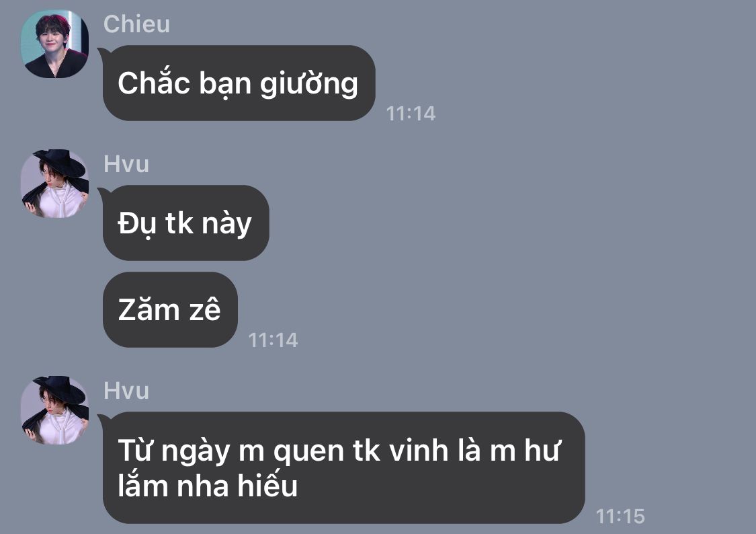This screenshot has height=534, width=756.
Task: Select the first Hvu sender name
Action: pyautogui.click(x=126, y=164)
